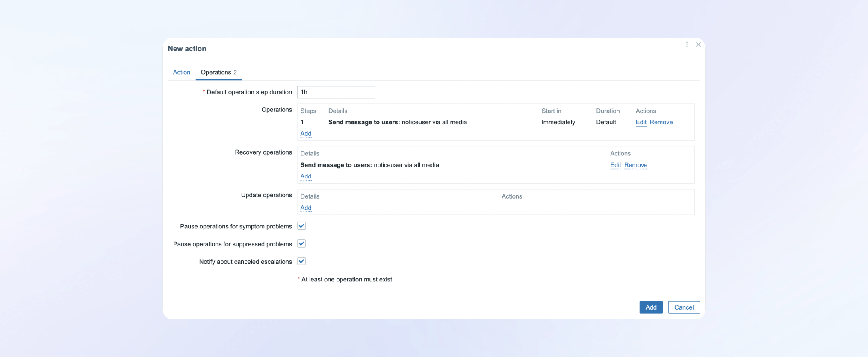Add a new recovery operation
Viewport: 868px width, 357px height.
[x=306, y=176]
